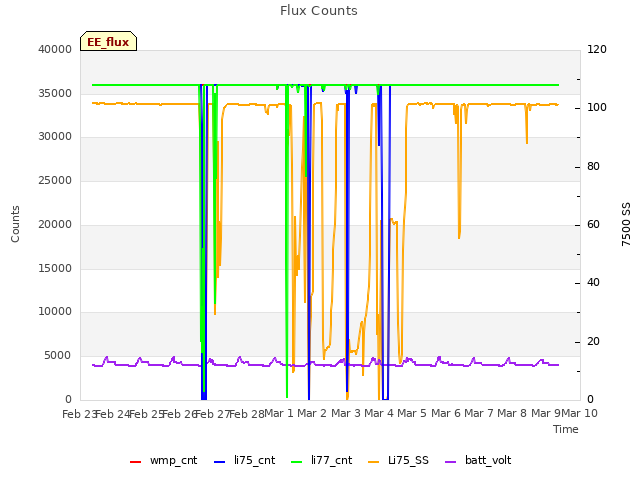Click the 40 tick on right axis

pos(593,282)
